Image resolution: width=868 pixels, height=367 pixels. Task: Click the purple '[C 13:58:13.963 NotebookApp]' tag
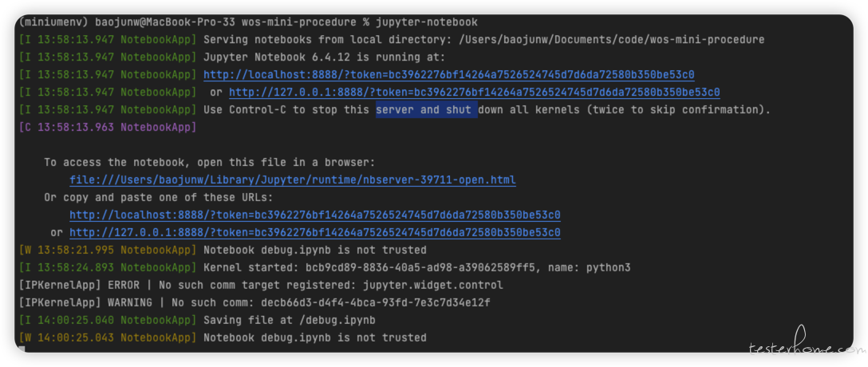(108, 128)
